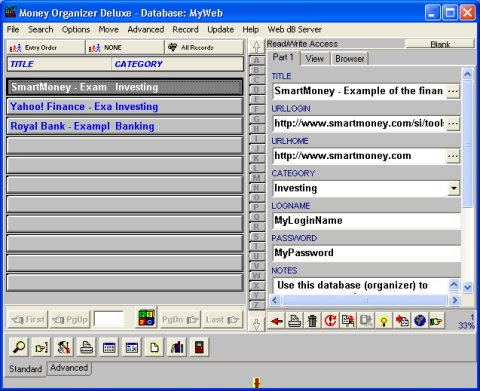Open the Search menu
Image resolution: width=480 pixels, height=391 pixels.
coord(40,29)
